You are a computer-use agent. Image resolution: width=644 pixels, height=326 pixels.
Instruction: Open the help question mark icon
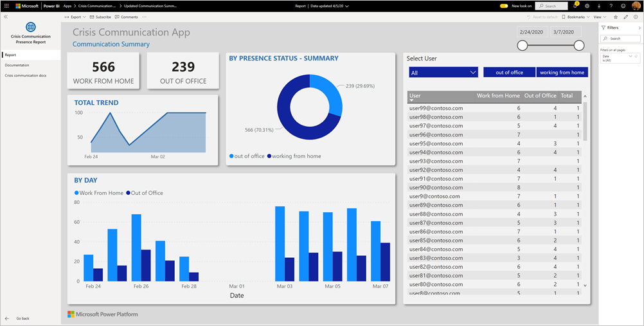click(x=611, y=6)
